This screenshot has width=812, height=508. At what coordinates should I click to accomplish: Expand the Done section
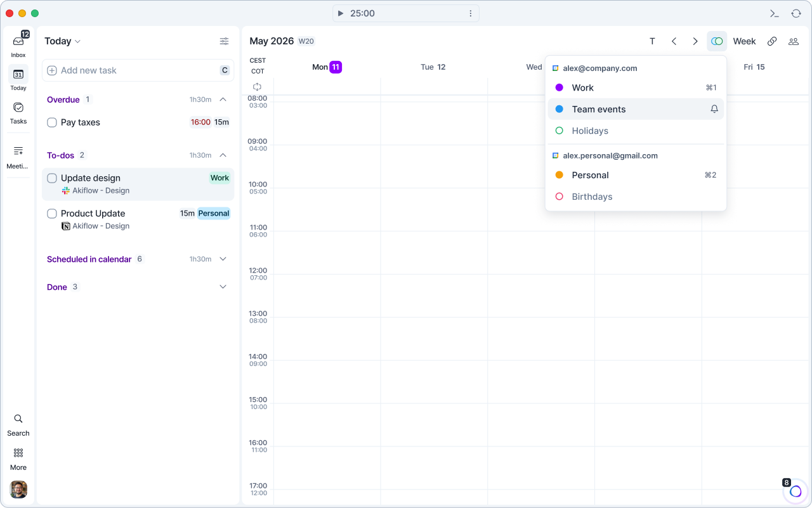[223, 287]
